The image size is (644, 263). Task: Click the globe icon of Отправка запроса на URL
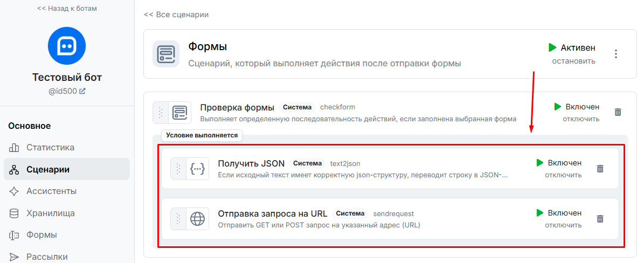198,219
